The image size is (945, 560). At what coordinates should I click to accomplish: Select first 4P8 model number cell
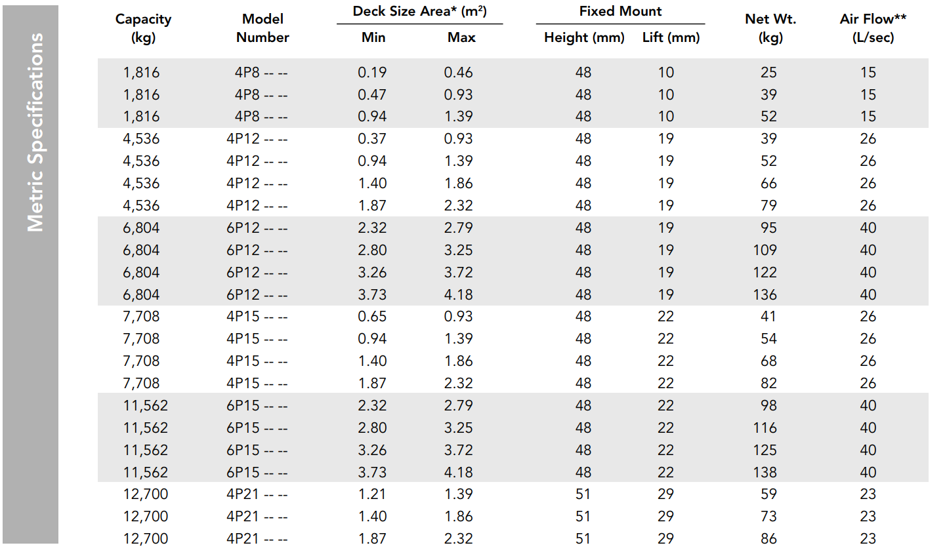261,73
